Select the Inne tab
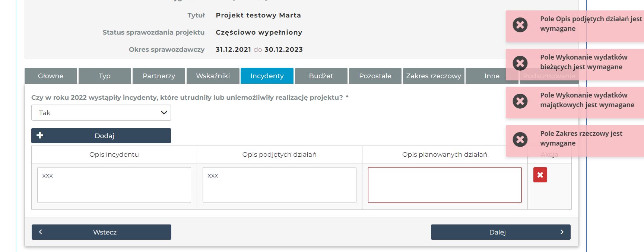Viewport: 644px width, 252px height. click(492, 76)
